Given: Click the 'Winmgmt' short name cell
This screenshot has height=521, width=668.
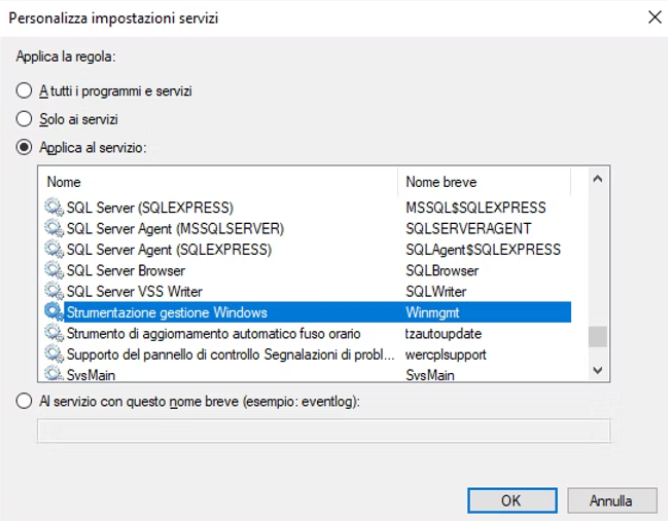Looking at the screenshot, I should click(432, 312).
